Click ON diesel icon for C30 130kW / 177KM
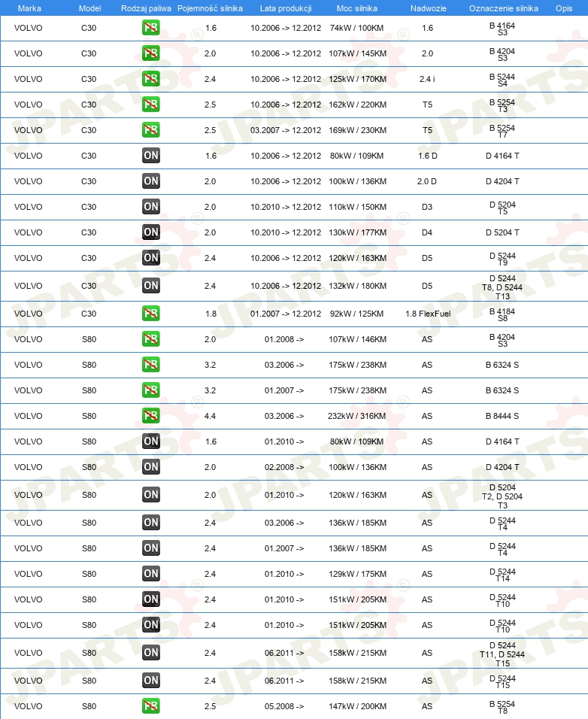Viewport: 588px width, 719px height. point(151,232)
